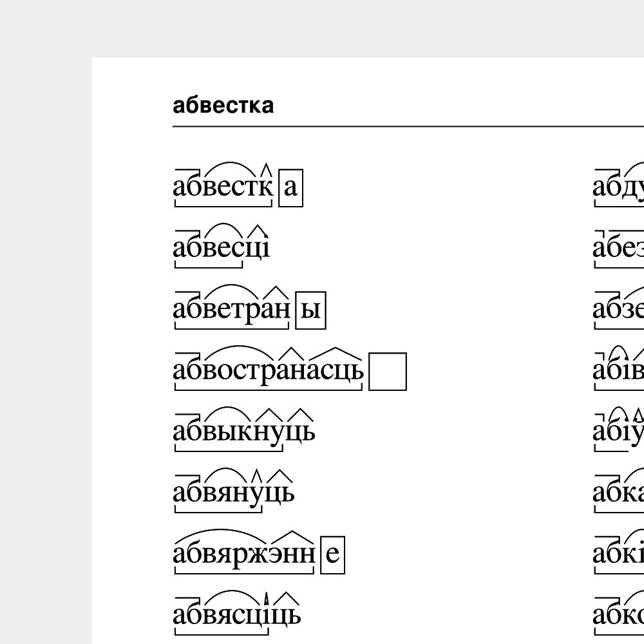Open the абвестка word entry

222,187
